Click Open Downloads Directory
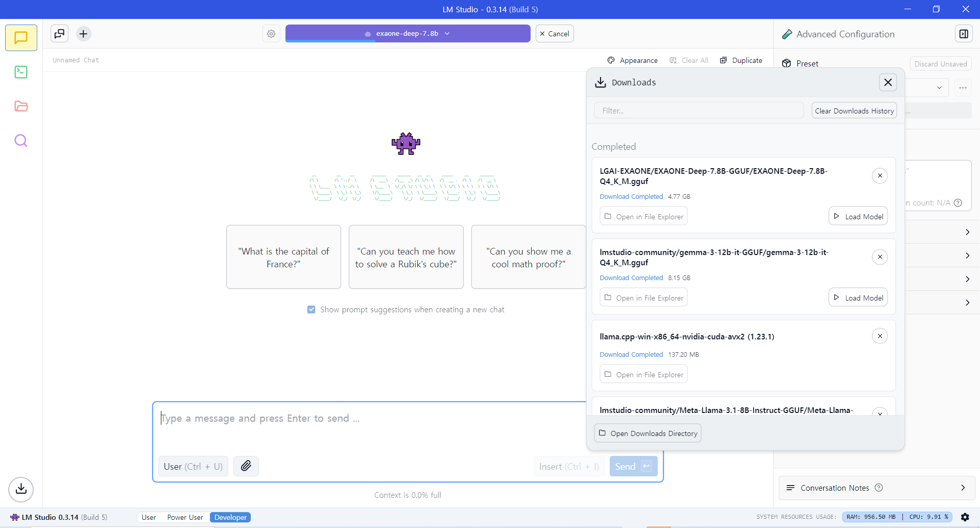This screenshot has height=528, width=980. (x=648, y=433)
